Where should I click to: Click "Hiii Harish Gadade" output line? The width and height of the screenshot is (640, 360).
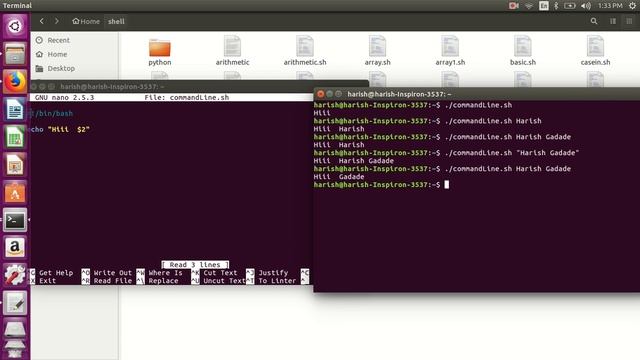353,161
